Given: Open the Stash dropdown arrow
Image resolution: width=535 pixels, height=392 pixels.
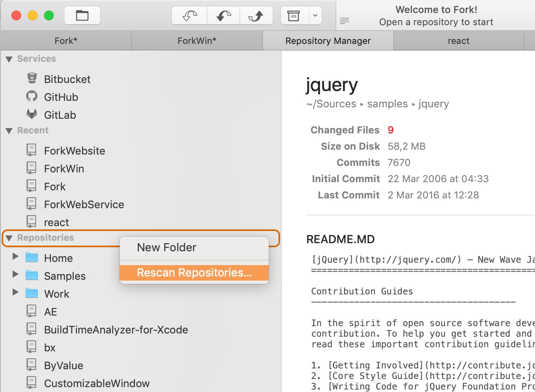Looking at the screenshot, I should point(315,16).
